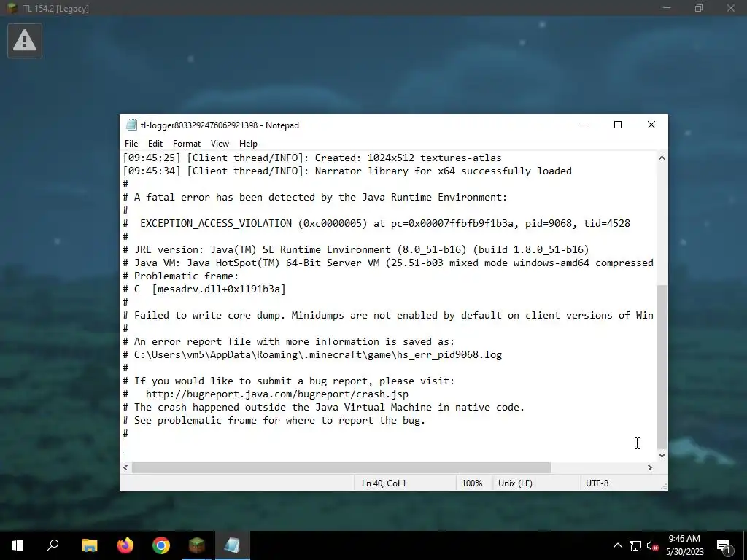The image size is (747, 560).
Task: Open the Notepad File menu
Action: point(131,144)
